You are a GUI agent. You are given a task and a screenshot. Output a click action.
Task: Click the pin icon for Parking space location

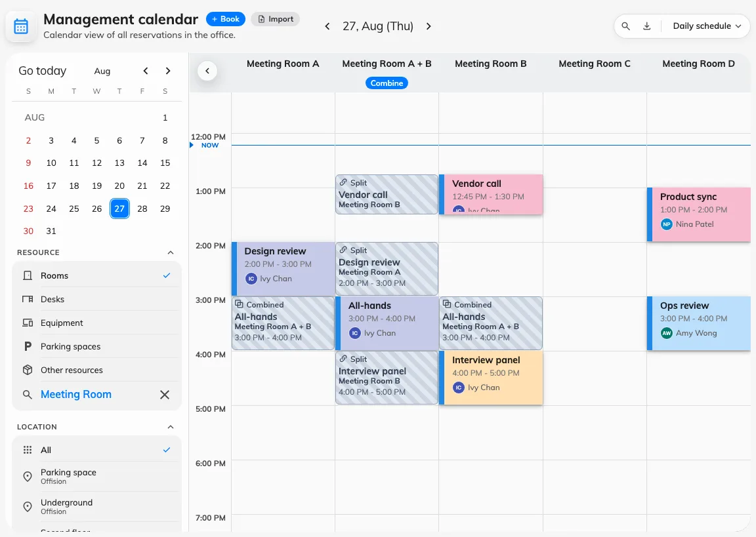(28, 476)
